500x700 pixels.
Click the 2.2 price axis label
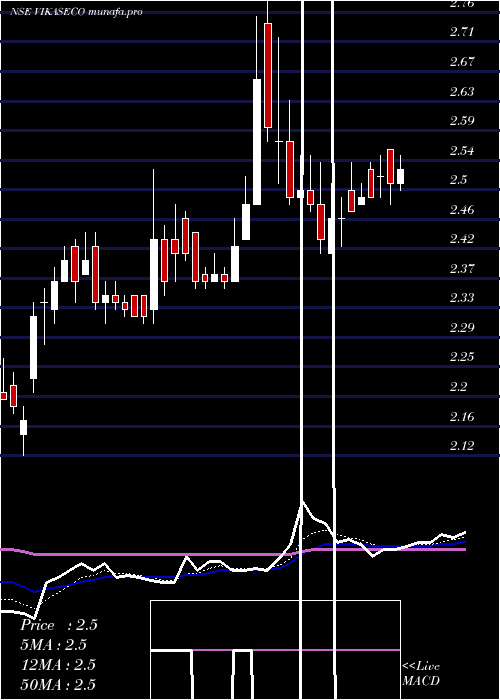(x=458, y=387)
